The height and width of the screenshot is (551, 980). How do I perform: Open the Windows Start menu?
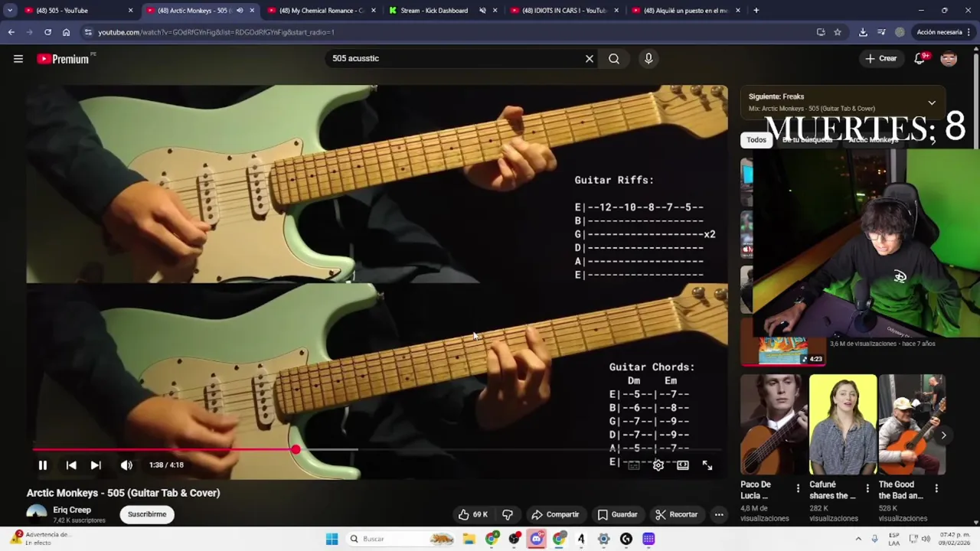(x=332, y=539)
